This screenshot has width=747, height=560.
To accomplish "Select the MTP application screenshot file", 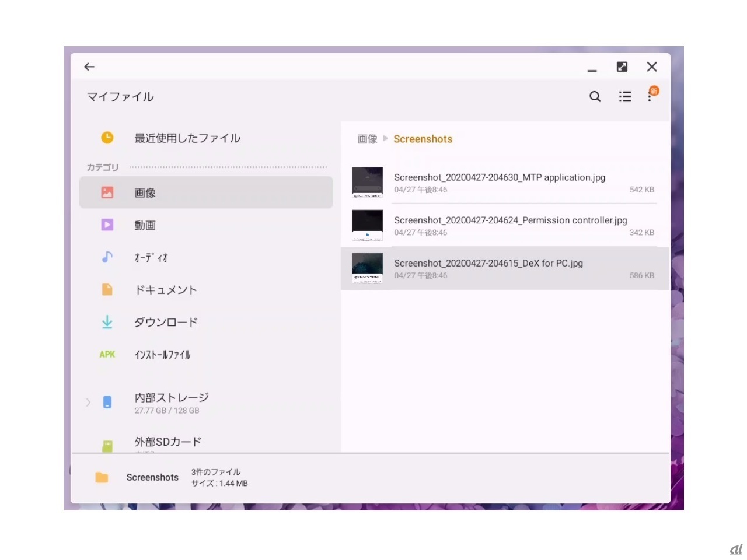I will coord(500,183).
